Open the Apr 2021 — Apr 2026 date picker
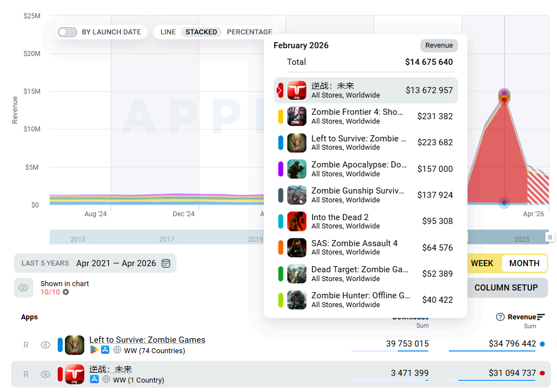 pos(116,263)
